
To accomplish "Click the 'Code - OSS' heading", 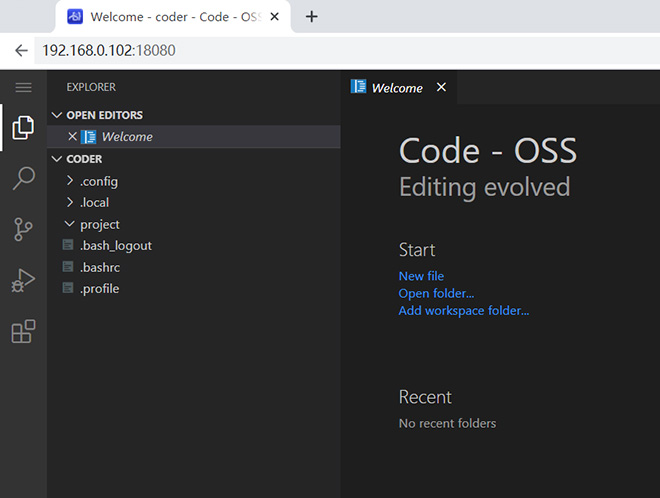I will click(488, 151).
